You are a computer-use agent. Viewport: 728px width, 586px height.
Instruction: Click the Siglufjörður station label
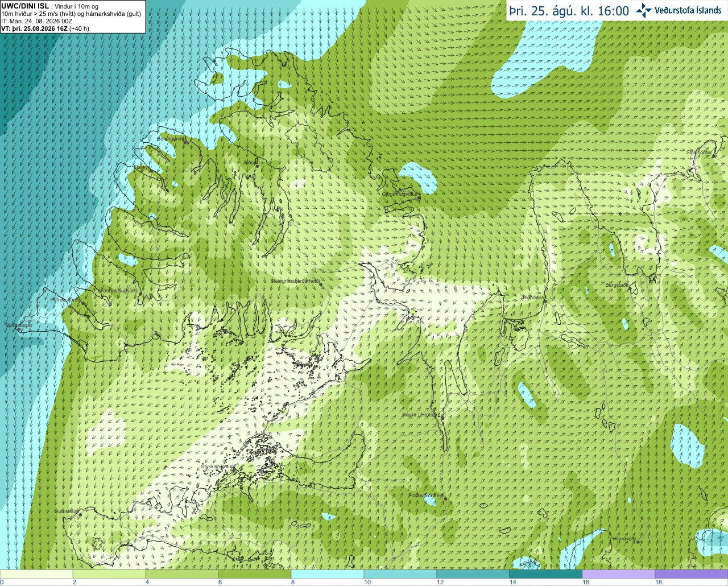(699, 152)
